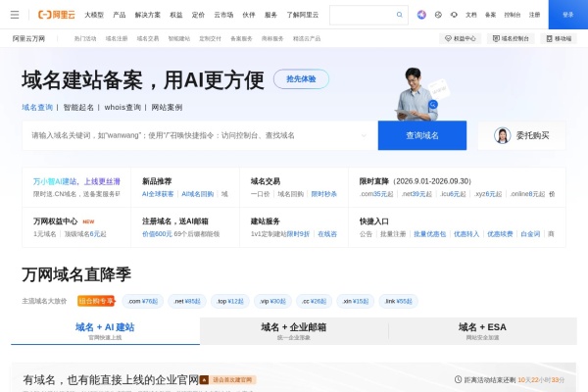Select the 域名 + 企业邮箱 tab
This screenshot has height=392, width=588.
(x=294, y=331)
